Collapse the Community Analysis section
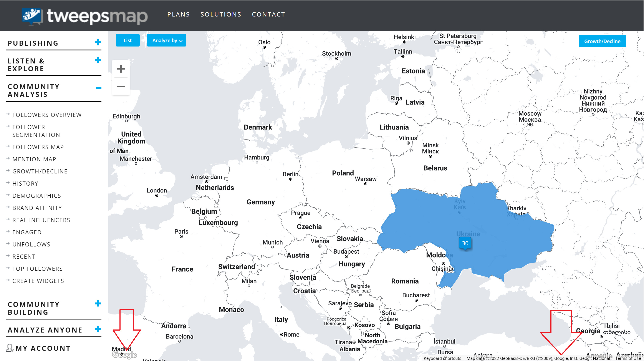The image size is (644, 361). (x=98, y=88)
